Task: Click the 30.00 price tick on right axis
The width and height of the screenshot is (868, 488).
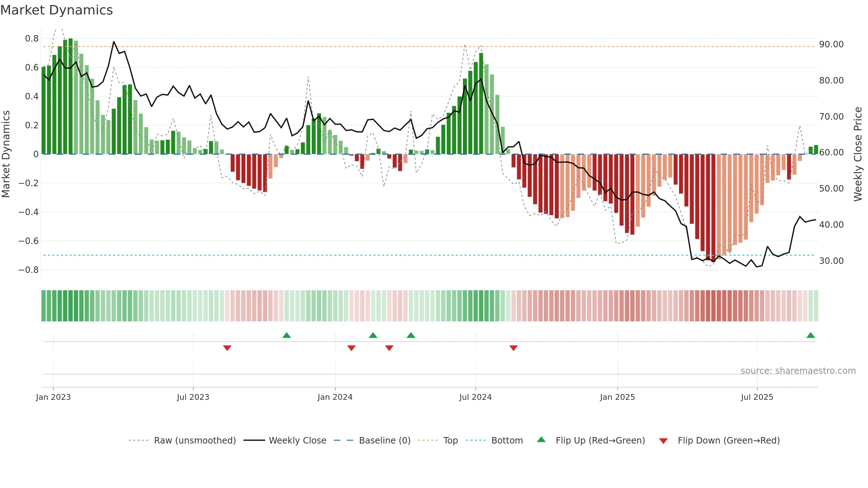Action: click(831, 261)
